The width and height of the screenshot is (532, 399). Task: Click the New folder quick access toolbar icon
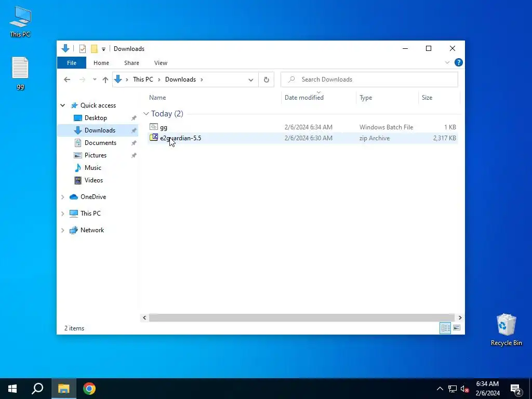(x=95, y=49)
